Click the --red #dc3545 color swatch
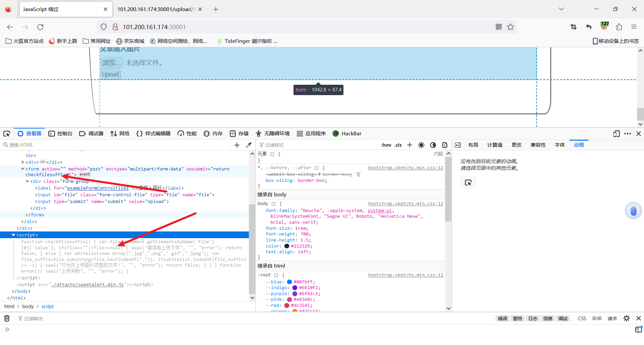The image size is (644, 345). click(x=287, y=305)
